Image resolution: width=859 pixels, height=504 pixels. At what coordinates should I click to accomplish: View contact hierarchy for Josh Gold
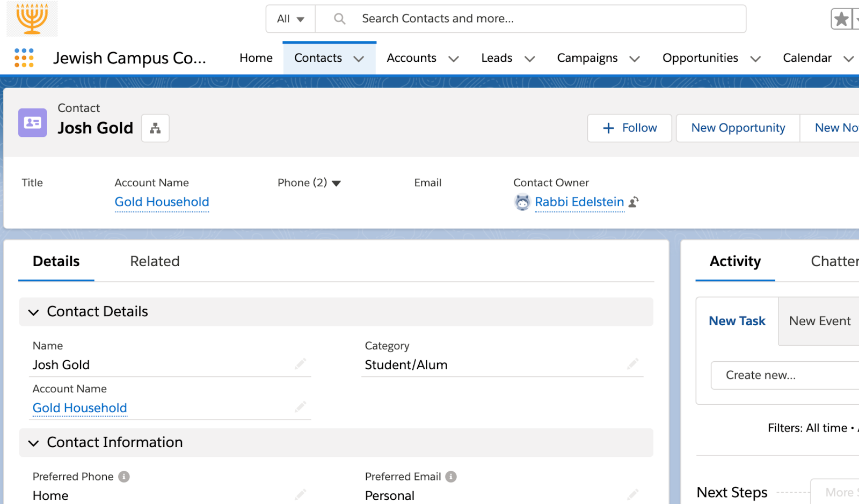(155, 128)
